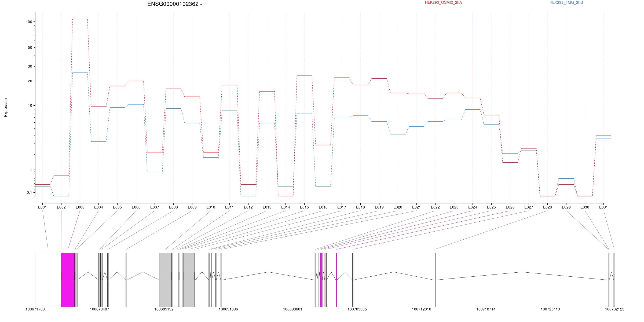Click genomic coordinate 100691896

tap(228, 309)
